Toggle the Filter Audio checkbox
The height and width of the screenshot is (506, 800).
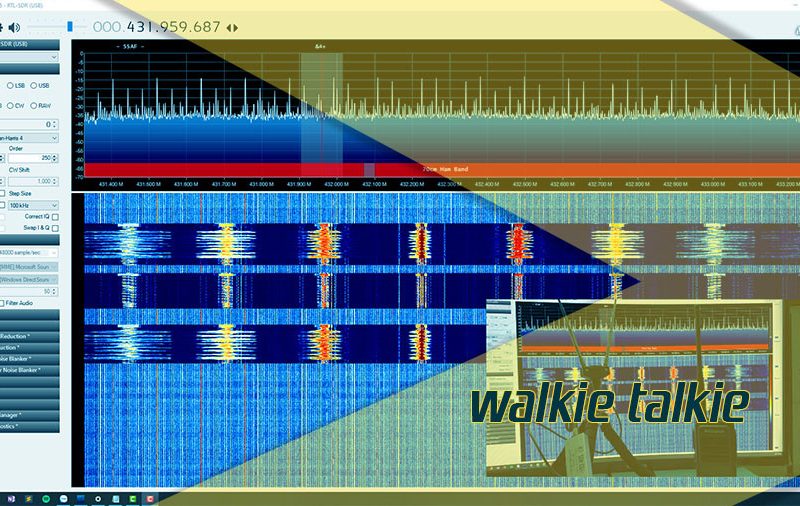tap(2, 303)
